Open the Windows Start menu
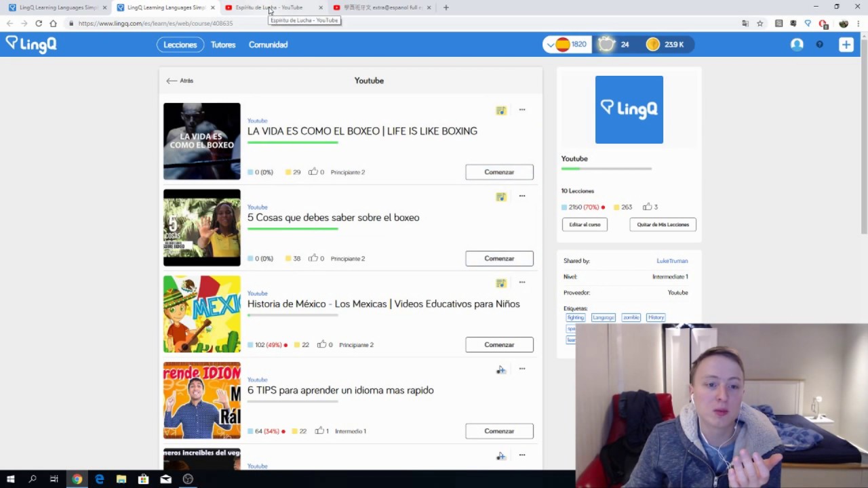 click(10, 479)
